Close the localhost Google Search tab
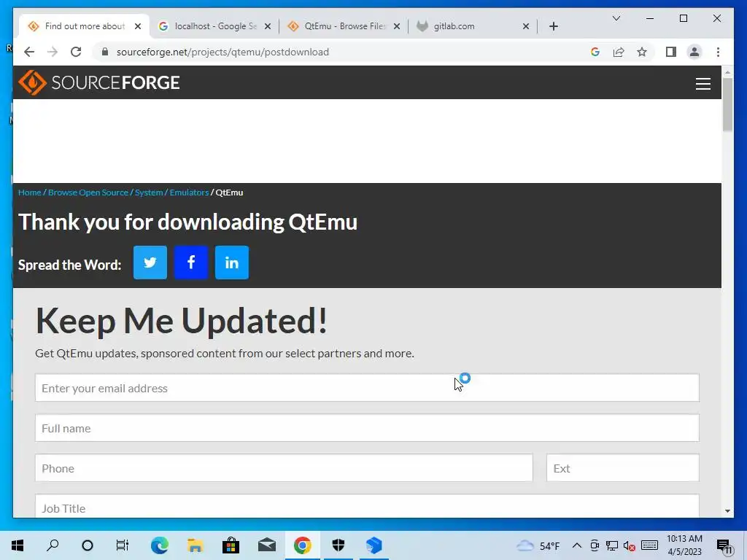This screenshot has width=747, height=560. click(268, 26)
